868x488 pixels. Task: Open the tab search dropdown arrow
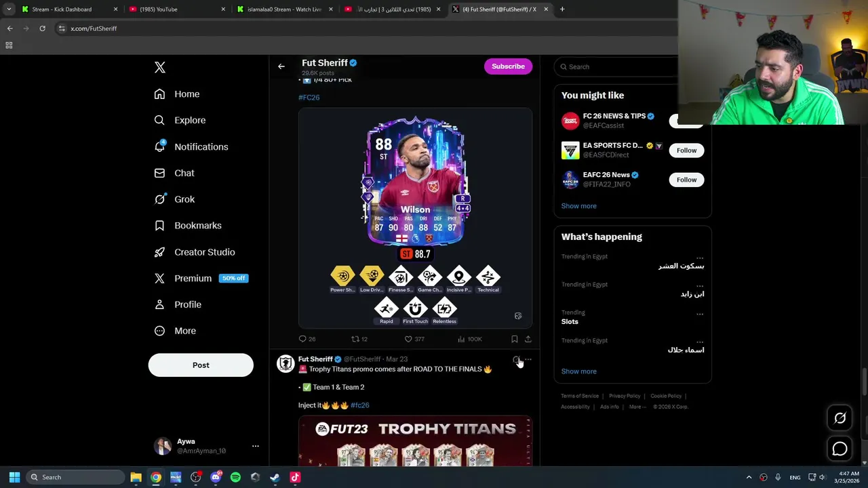tap(9, 9)
